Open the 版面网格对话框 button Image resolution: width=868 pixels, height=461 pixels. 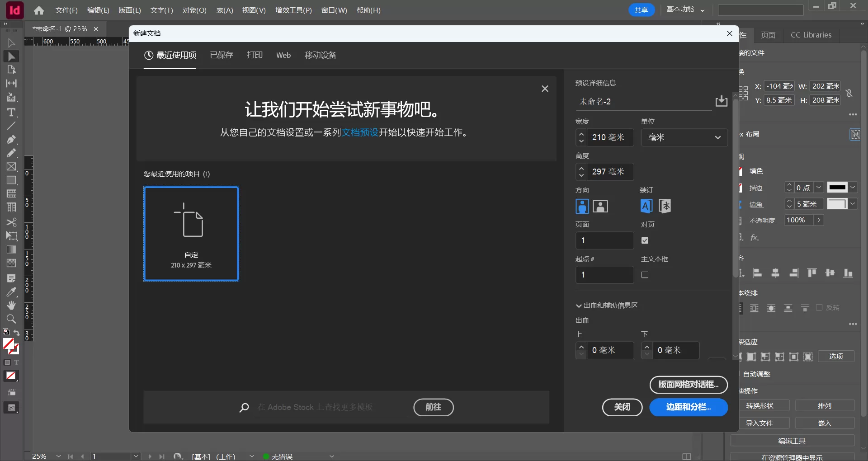688,385
